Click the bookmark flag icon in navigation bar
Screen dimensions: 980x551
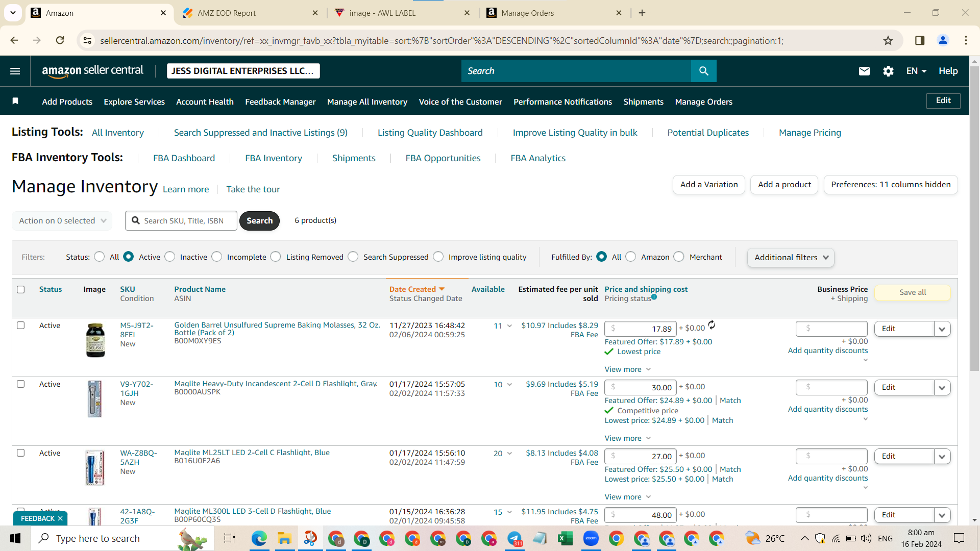click(x=15, y=101)
